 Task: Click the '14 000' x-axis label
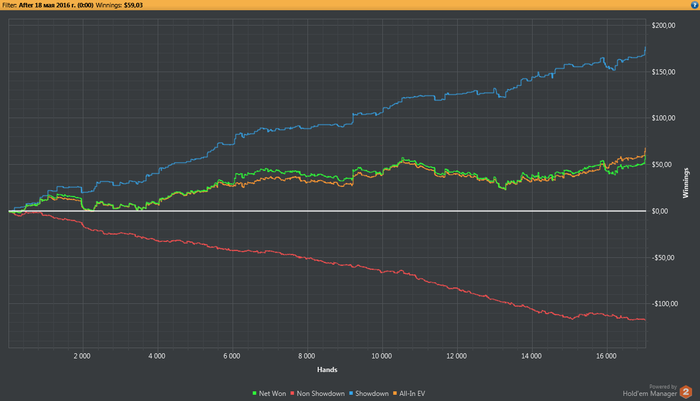pos(531,356)
